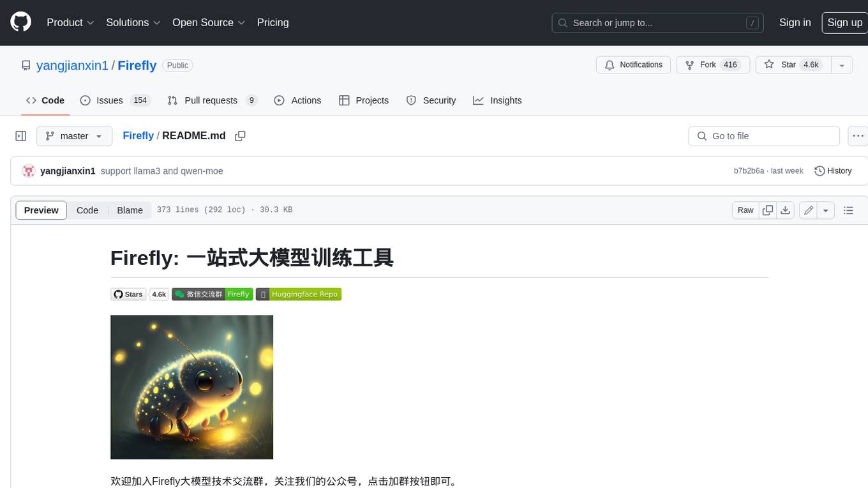Switch to the Issues tab

(114, 100)
